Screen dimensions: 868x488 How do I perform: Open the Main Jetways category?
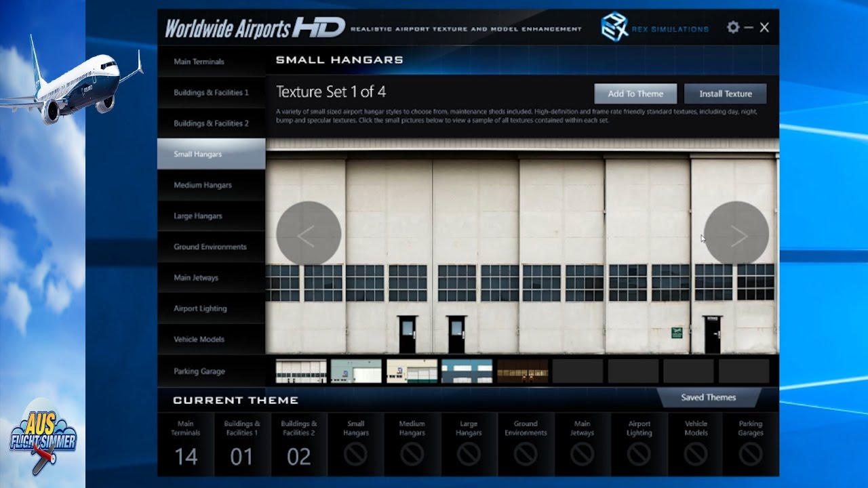coord(212,277)
